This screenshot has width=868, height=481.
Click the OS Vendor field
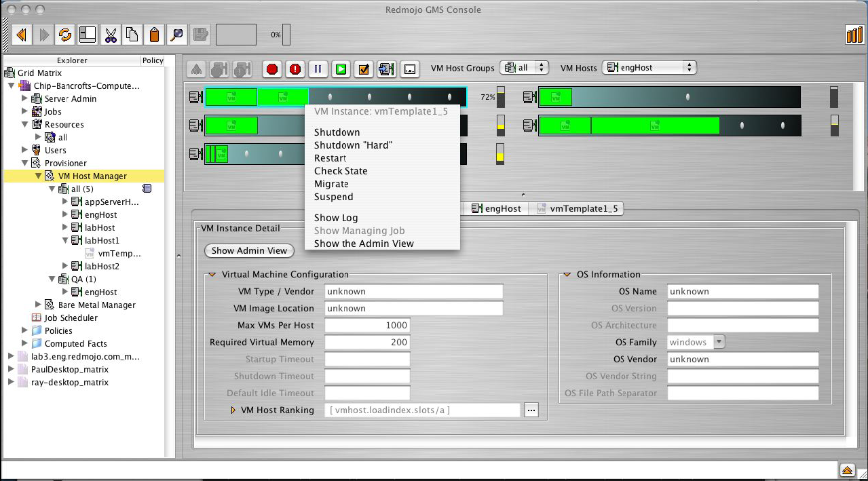(x=742, y=359)
